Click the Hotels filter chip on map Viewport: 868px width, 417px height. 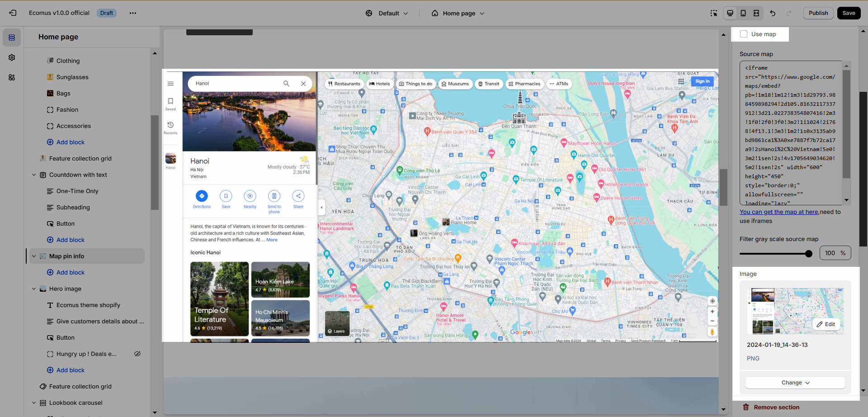[x=379, y=84]
